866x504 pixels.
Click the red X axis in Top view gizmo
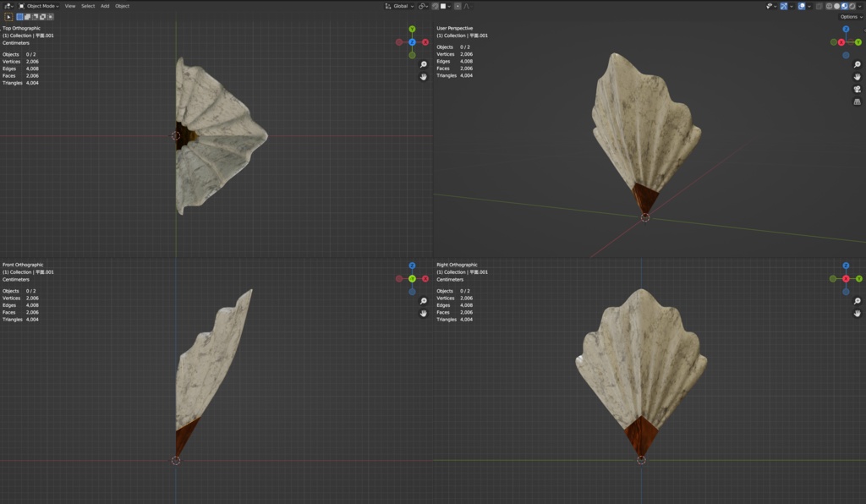coord(425,42)
